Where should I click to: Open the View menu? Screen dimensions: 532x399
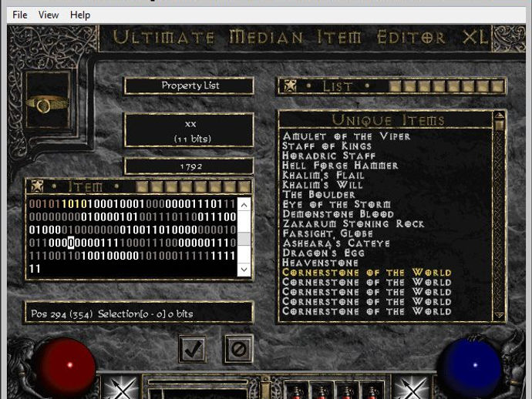coord(48,15)
